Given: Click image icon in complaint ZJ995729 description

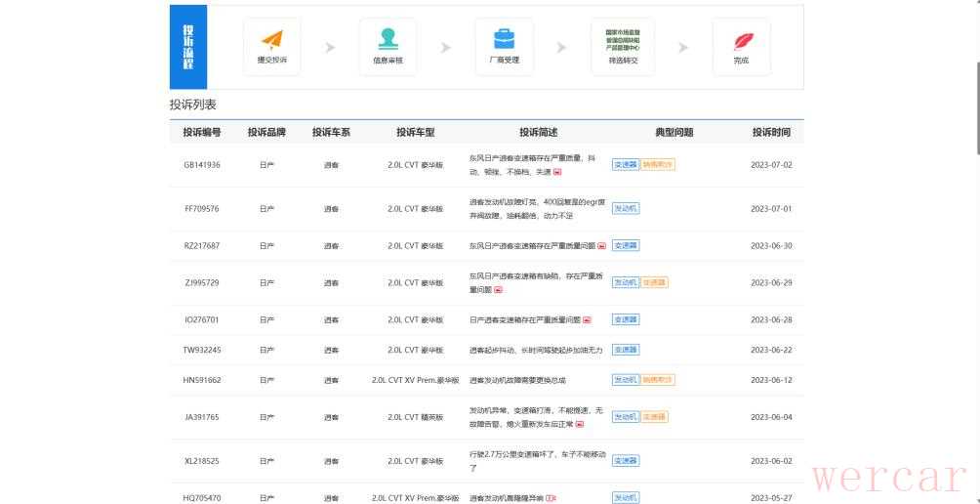Looking at the screenshot, I should (498, 290).
